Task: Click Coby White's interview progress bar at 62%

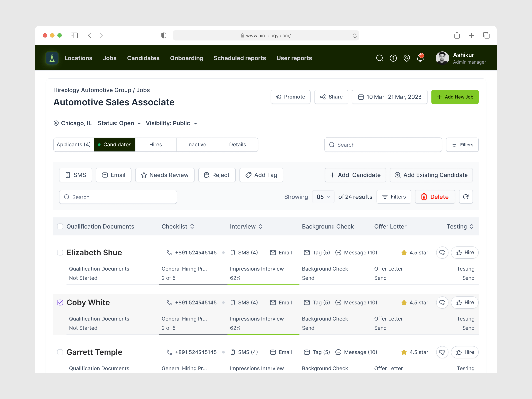Action: (263, 334)
